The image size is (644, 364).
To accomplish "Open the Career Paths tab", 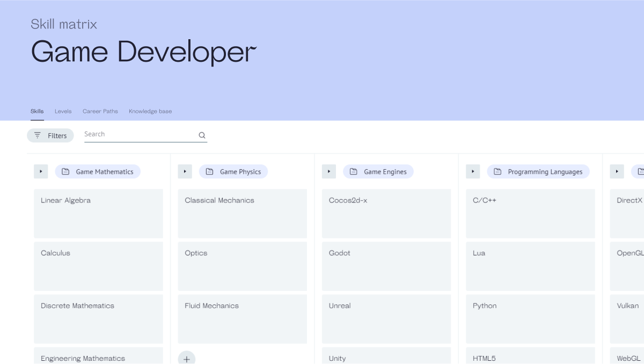I will tap(100, 111).
